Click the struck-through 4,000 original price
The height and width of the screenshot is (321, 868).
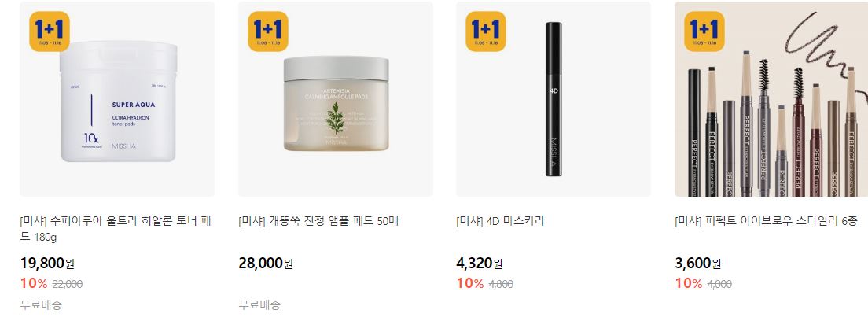tap(719, 284)
